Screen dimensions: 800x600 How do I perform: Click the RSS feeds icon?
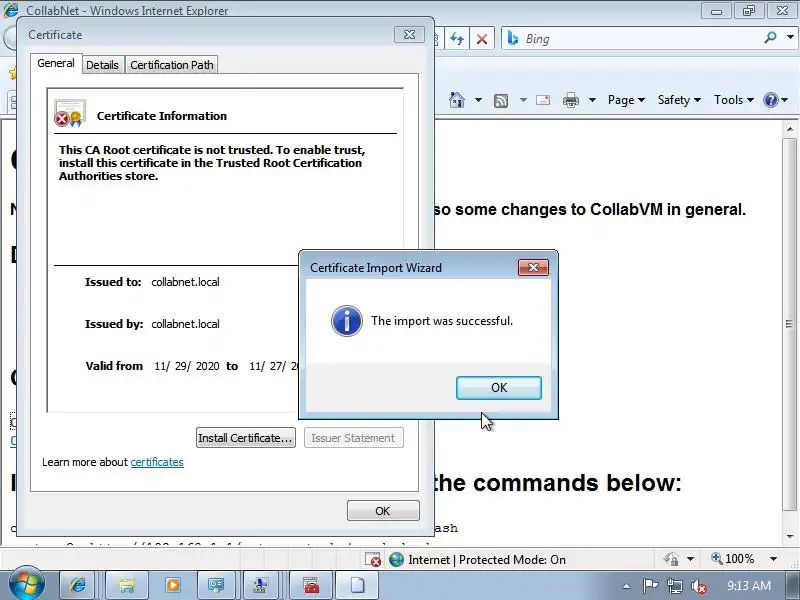tap(501, 100)
